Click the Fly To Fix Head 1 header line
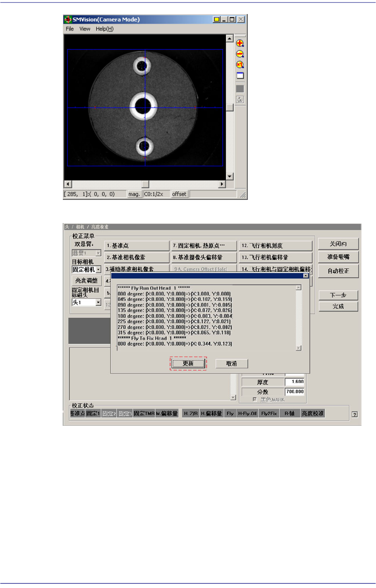The height and width of the screenshot is (588, 376). pos(152,338)
